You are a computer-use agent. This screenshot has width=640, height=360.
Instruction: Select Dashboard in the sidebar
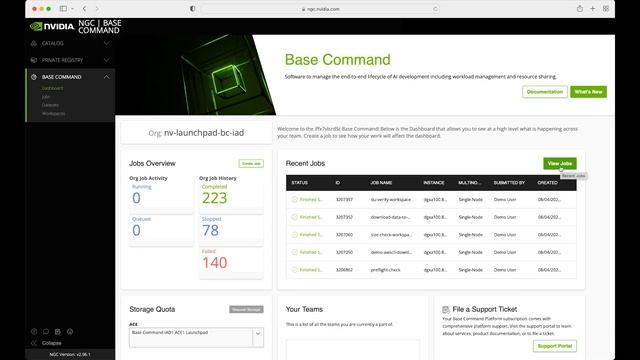tap(53, 88)
